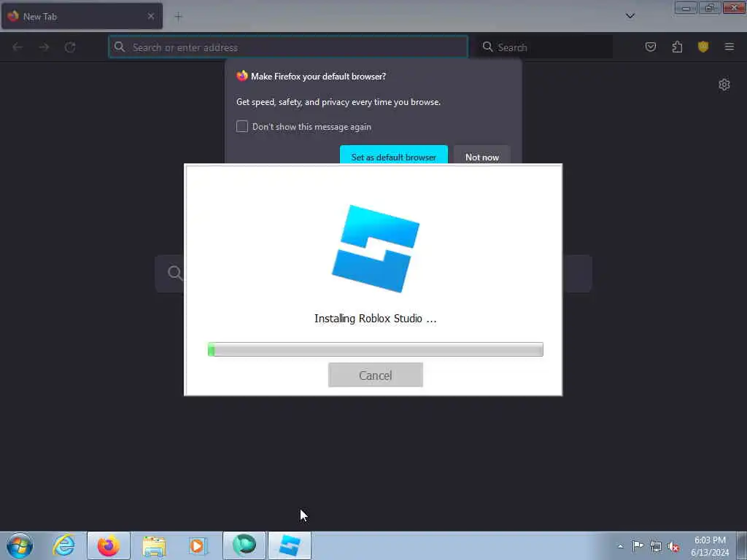Click the Firefox logo in the default browser prompt

point(242,76)
